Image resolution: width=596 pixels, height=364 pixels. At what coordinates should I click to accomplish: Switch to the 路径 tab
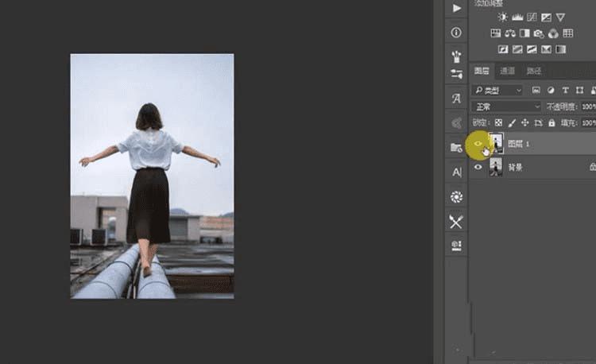pyautogui.click(x=533, y=71)
